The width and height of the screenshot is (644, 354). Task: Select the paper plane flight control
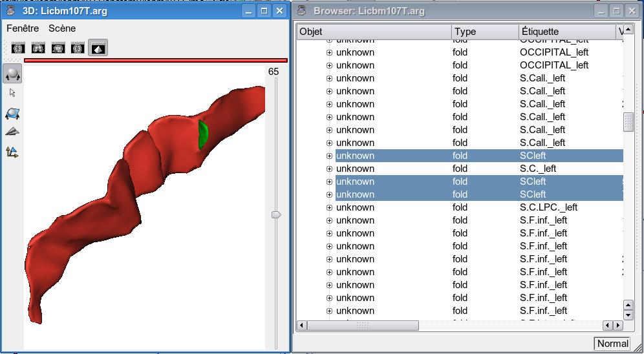tap(12, 132)
